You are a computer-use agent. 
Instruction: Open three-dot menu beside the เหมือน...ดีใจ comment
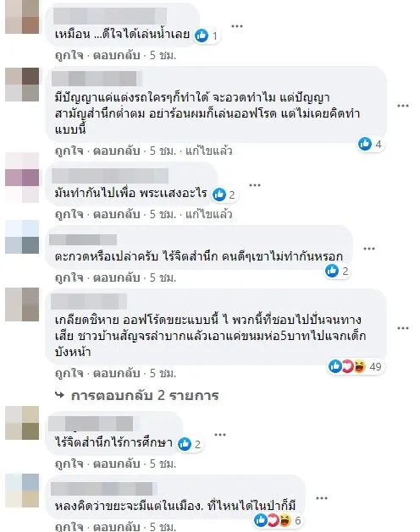[237, 26]
